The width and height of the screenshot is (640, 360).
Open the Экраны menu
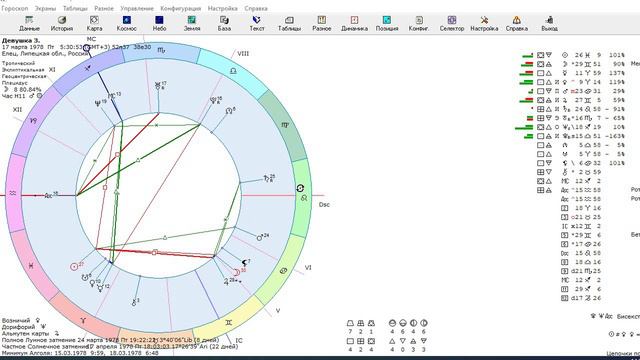45,8
